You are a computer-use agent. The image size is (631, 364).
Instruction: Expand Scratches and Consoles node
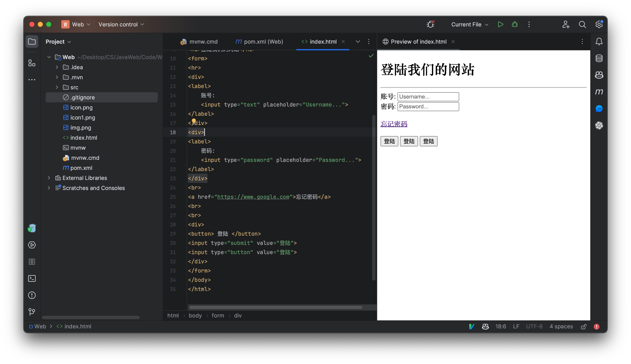tap(49, 188)
